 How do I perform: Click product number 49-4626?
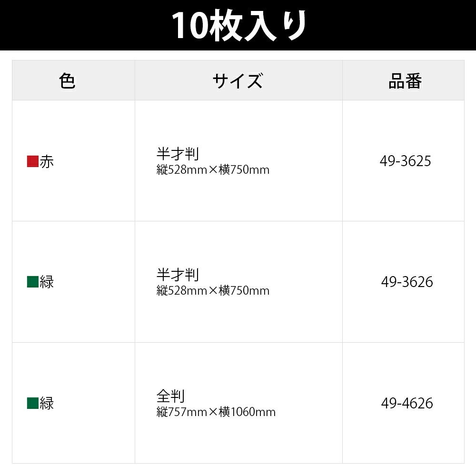pos(407,404)
